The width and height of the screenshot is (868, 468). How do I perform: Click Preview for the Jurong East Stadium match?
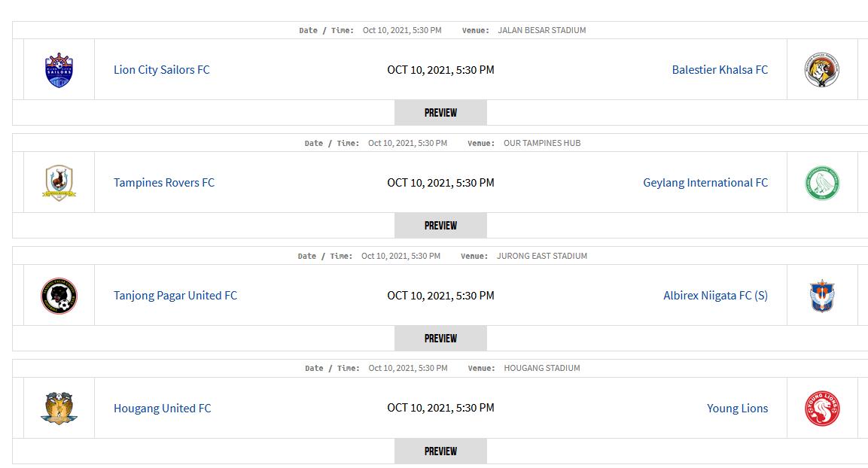tap(440, 338)
